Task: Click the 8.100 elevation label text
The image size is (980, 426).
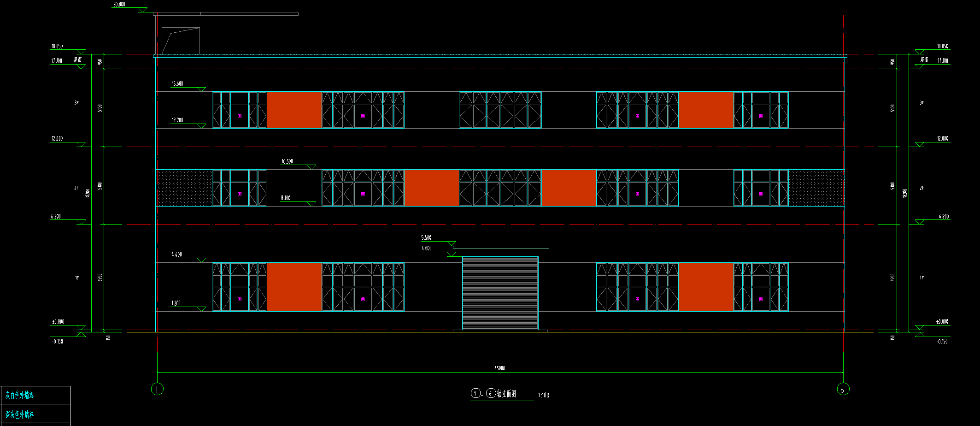Action: tap(286, 198)
